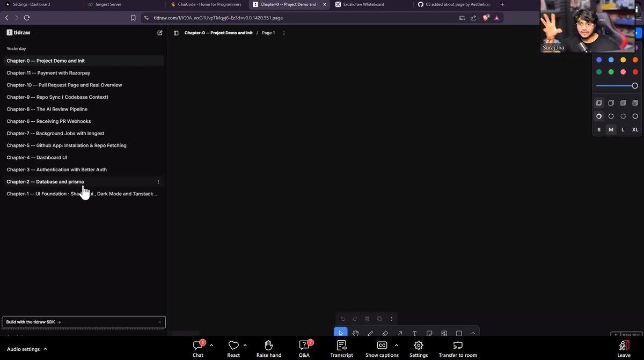Open Chapter-7 Background Jobs with Inngest
644x360 pixels.
pos(83,133)
